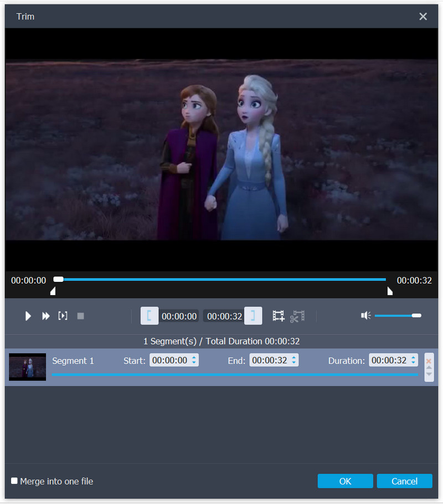
Task: Click the Stop playback square icon
Action: [80, 316]
